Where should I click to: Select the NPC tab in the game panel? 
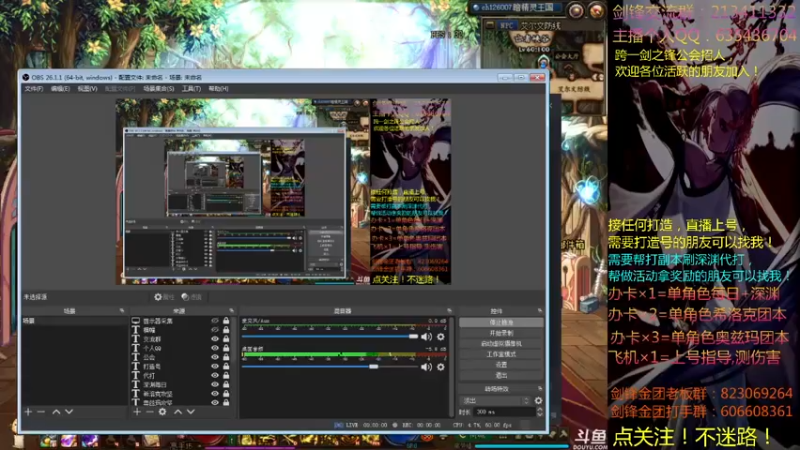(507, 25)
